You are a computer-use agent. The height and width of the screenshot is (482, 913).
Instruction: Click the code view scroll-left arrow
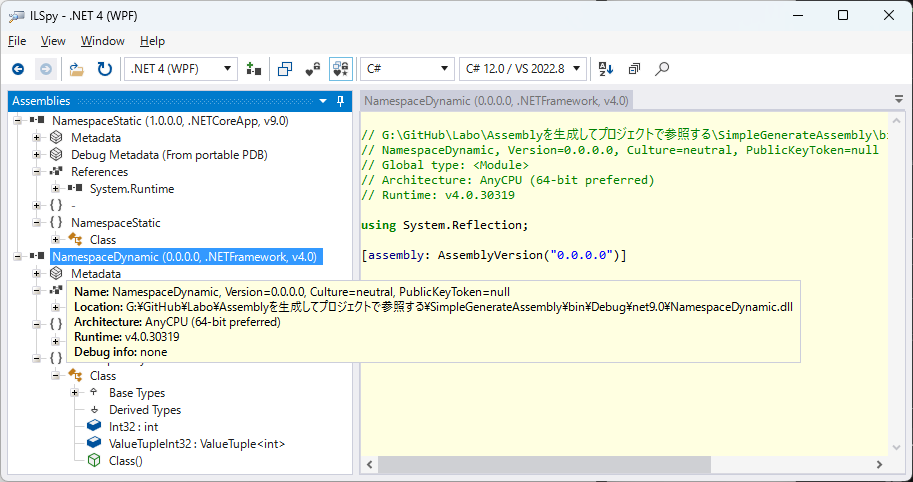pos(369,465)
